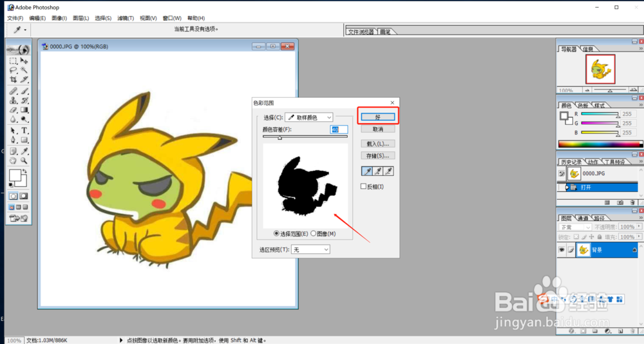Image resolution: width=644 pixels, height=344 pixels.
Task: Select the Notes tool
Action: click(x=13, y=151)
